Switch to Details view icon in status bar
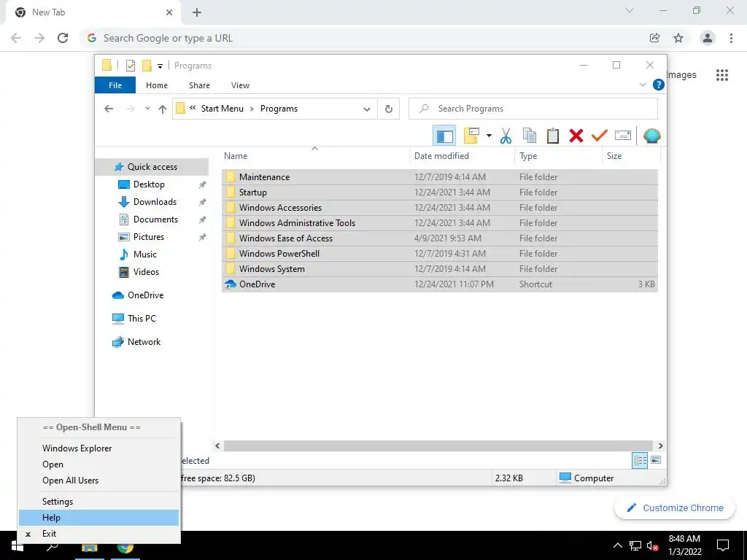Screen dimensions: 747x560 tap(640, 460)
